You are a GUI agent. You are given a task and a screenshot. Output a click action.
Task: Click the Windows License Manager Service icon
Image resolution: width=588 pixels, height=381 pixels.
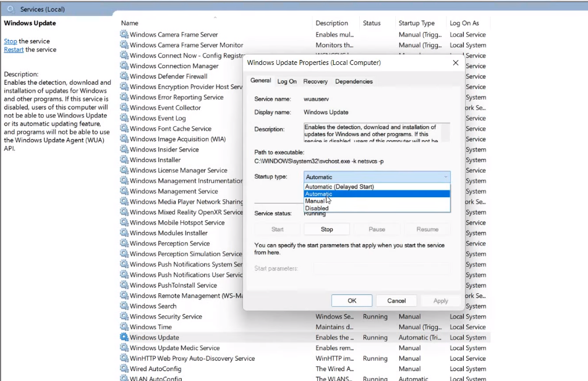coord(124,170)
